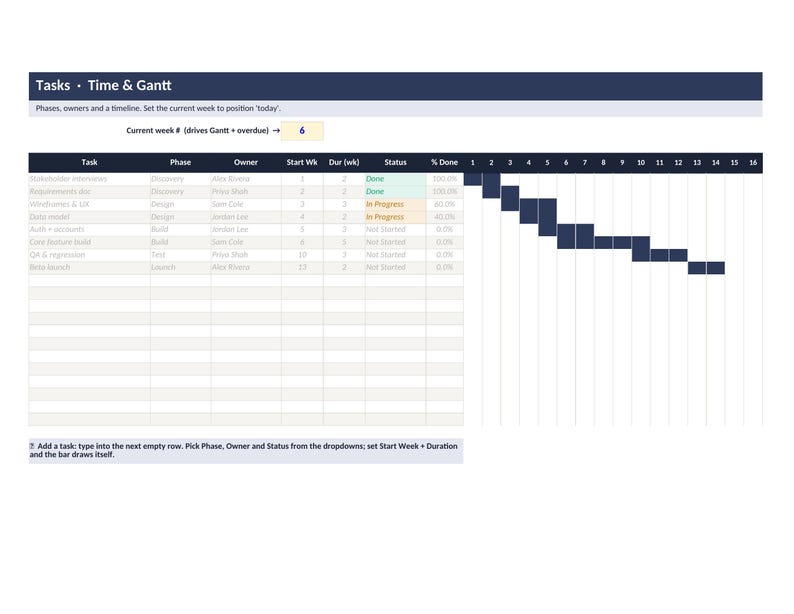
Task: Open the Sam Cole owner cell for Wireframes & UX
Action: point(246,204)
